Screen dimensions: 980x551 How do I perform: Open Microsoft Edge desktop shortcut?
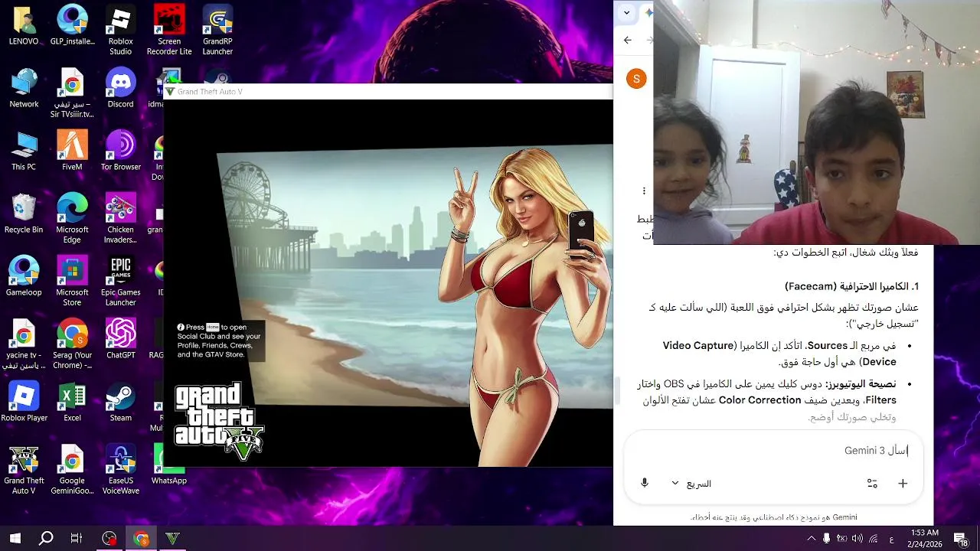coord(72,219)
